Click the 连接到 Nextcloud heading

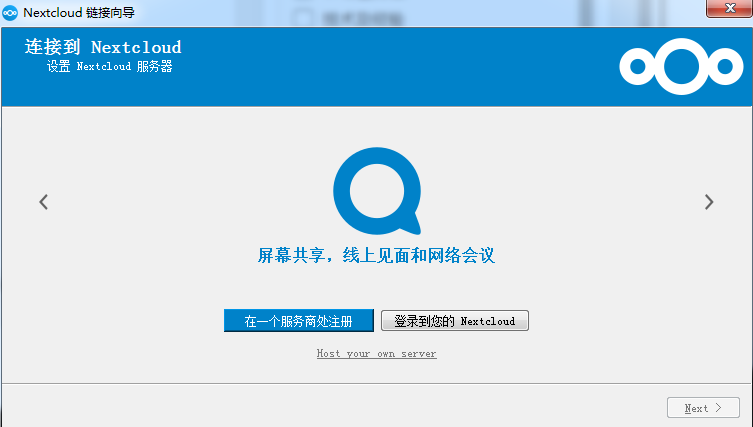[103, 47]
